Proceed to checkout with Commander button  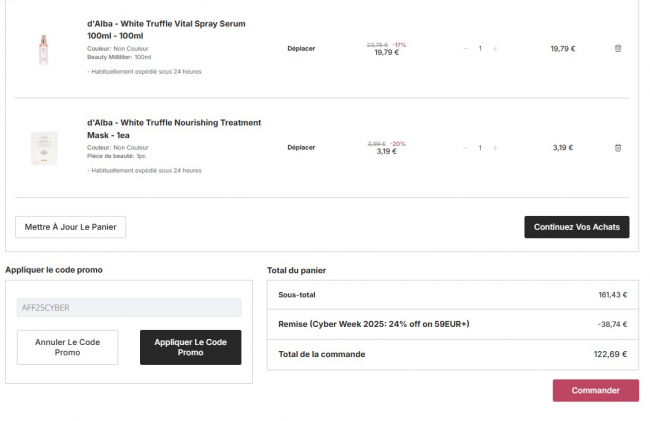pos(595,390)
